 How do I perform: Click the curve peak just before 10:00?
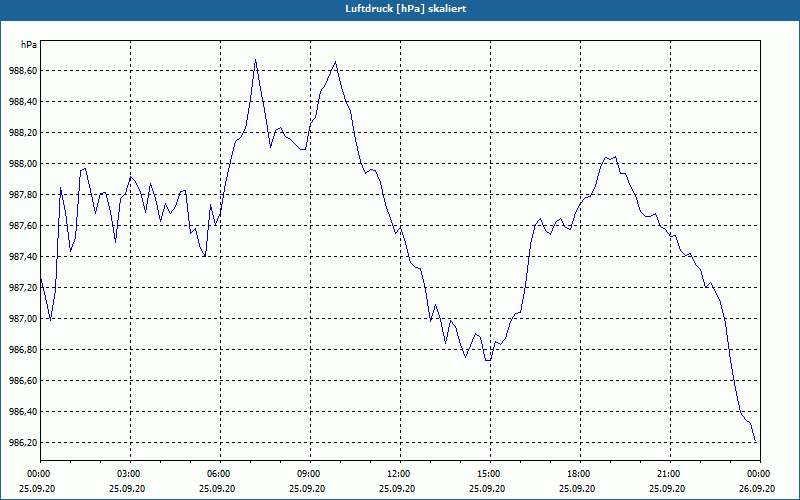pyautogui.click(x=335, y=62)
